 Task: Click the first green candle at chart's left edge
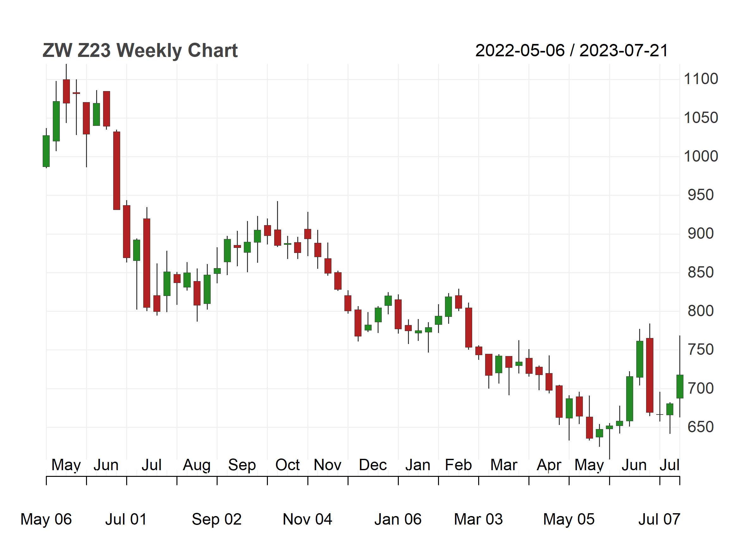[46, 151]
